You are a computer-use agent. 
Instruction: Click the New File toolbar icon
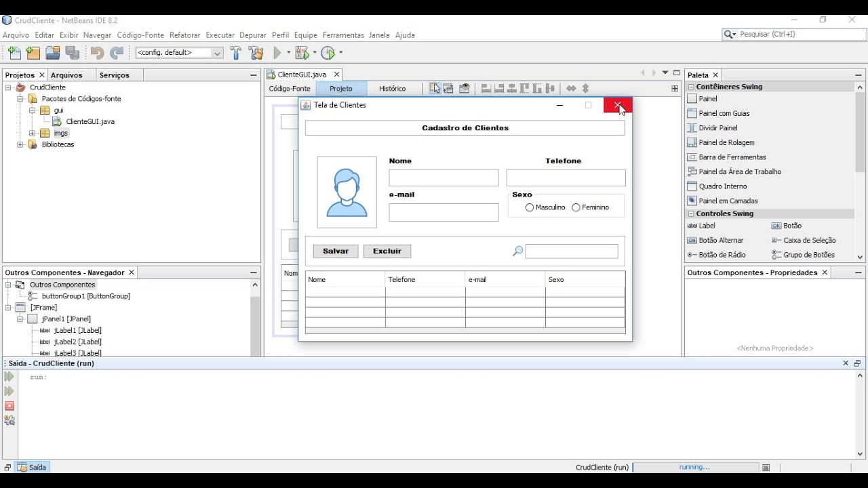[x=14, y=53]
